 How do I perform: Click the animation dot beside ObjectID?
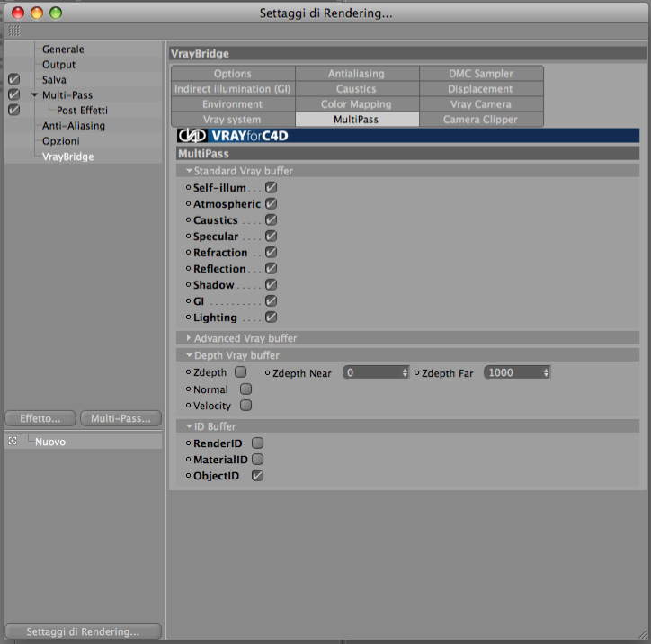click(188, 476)
